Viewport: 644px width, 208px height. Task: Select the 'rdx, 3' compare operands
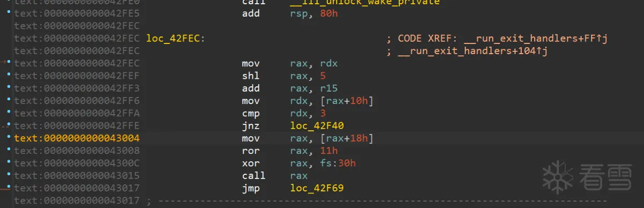(x=308, y=114)
